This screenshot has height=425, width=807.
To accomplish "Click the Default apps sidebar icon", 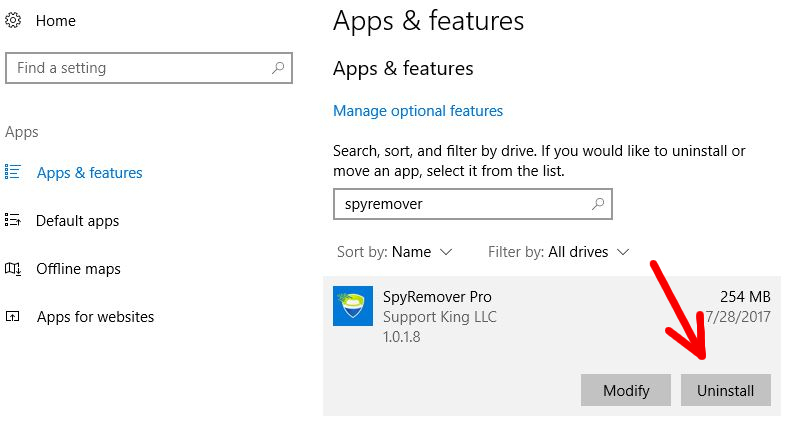I will 12,220.
